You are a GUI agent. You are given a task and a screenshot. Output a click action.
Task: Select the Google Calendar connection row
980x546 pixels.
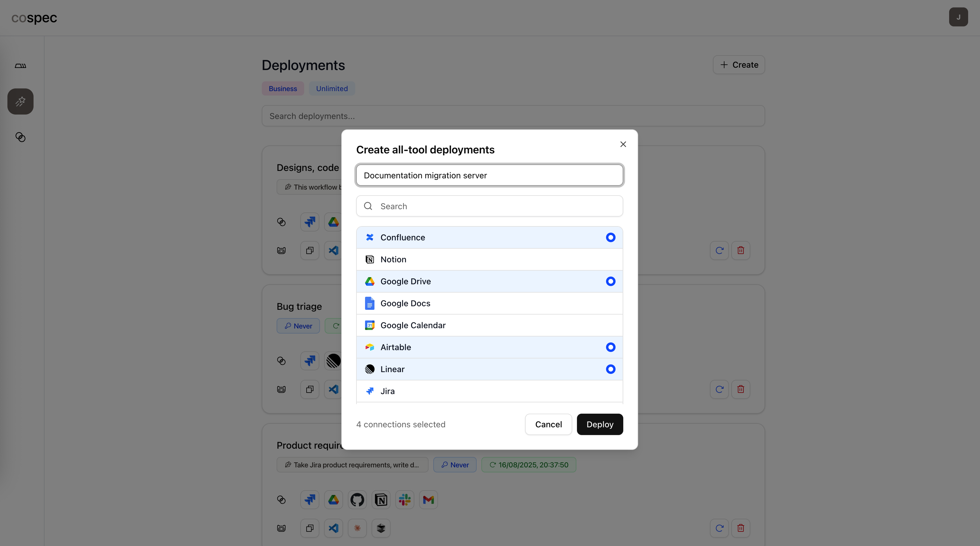click(x=489, y=325)
